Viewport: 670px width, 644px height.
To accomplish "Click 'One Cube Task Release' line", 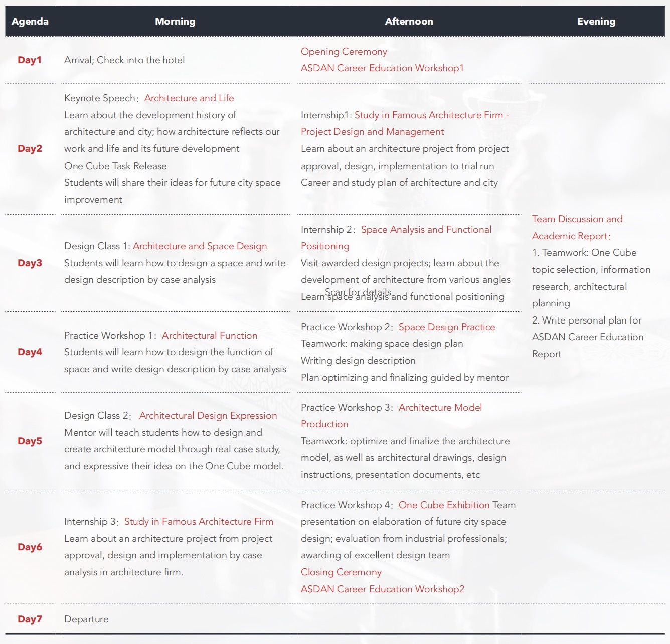I will (115, 166).
